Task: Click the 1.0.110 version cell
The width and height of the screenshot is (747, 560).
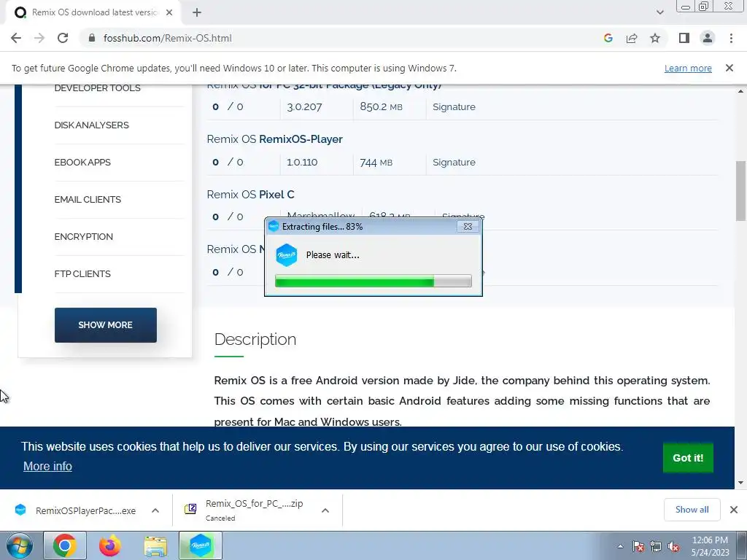Action: coord(302,163)
